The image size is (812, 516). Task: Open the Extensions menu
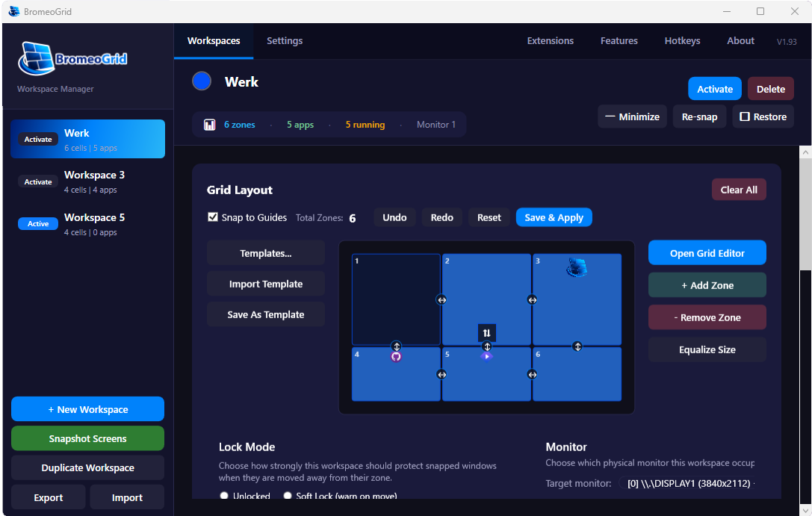tap(550, 41)
